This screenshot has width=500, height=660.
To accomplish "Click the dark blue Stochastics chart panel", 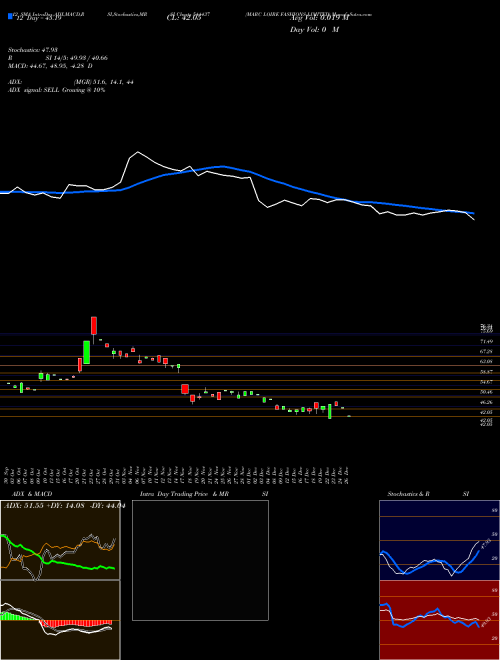I will coord(439,540).
